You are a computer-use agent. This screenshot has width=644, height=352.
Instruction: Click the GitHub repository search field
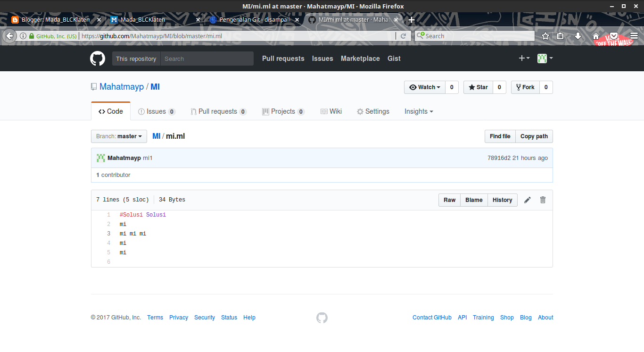(x=207, y=59)
